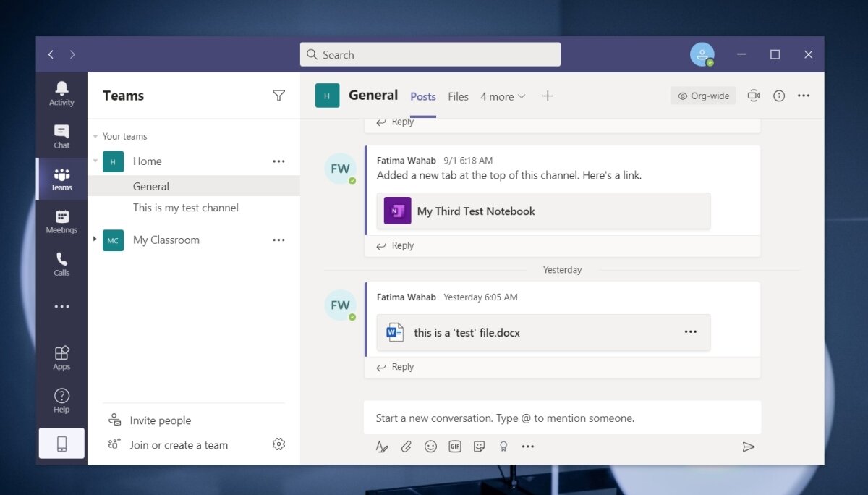Open the sticker picker
868x495 pixels.
(479, 447)
